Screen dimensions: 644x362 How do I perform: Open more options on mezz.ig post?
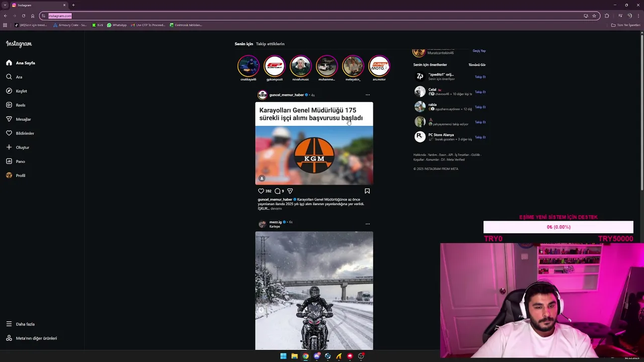367,224
